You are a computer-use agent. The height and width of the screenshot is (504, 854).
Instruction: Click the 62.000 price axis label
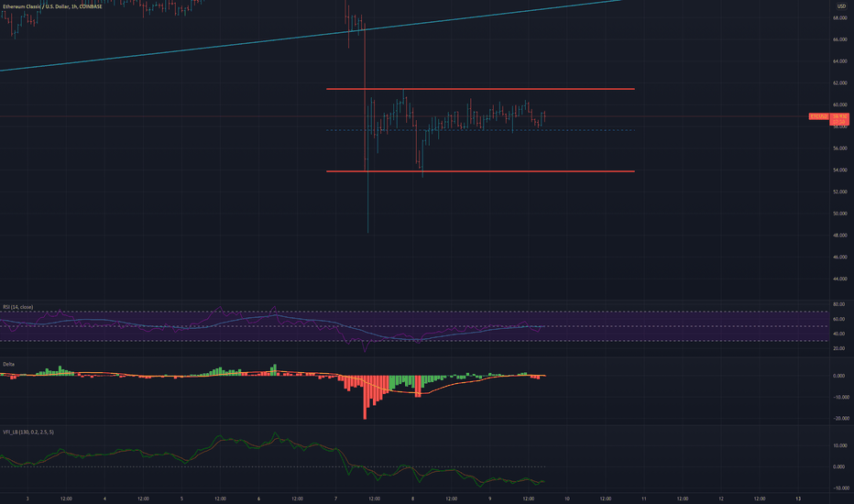click(x=840, y=83)
